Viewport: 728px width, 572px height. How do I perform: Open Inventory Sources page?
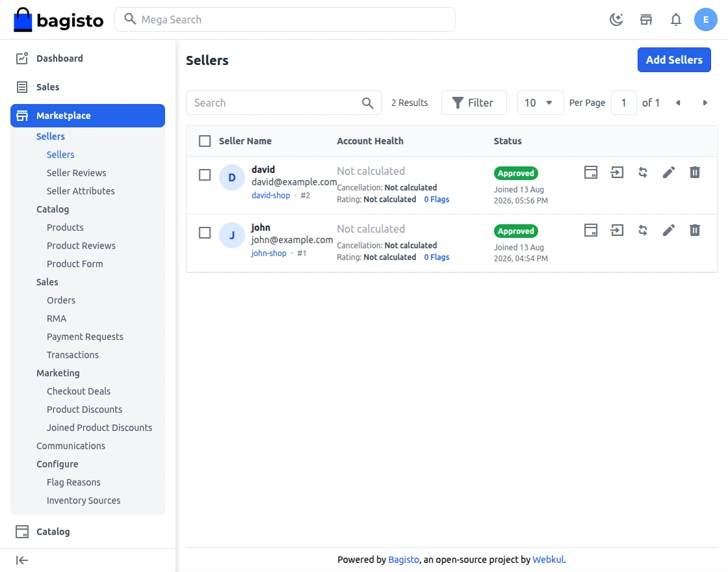click(84, 500)
